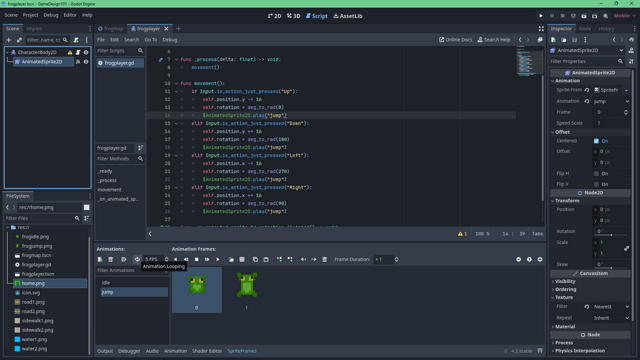This screenshot has height=360, width=640.
Task: Click the warning icon on CharacterBody2D
Action: pos(70,52)
